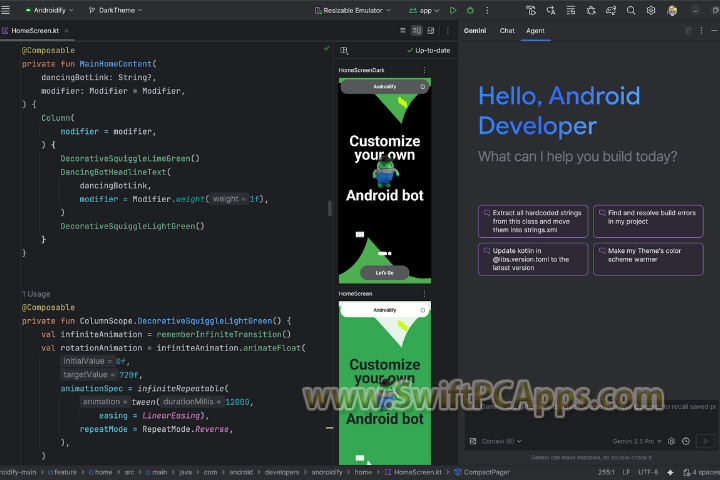The height and width of the screenshot is (480, 720).
Task: Delete chat with trash icon in Gemini panel
Action: tap(688, 30)
